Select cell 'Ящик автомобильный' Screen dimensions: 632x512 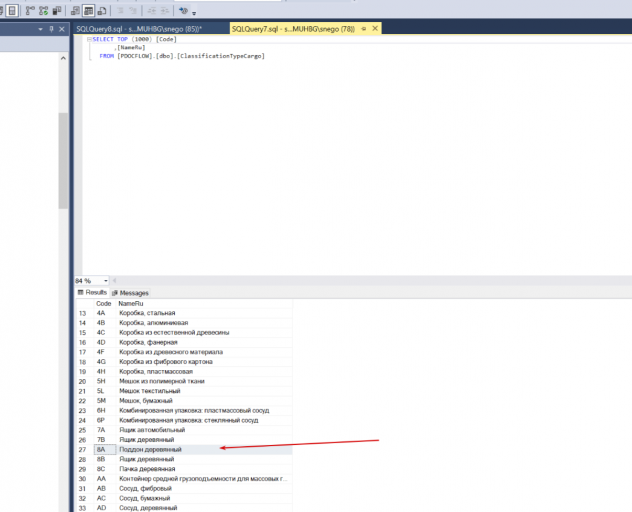[204, 430]
